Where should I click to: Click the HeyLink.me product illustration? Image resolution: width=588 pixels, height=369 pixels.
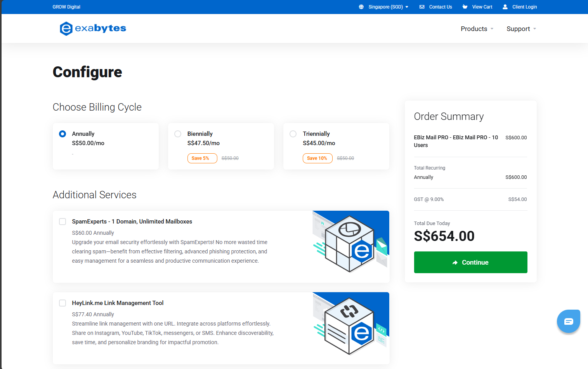pos(351,324)
